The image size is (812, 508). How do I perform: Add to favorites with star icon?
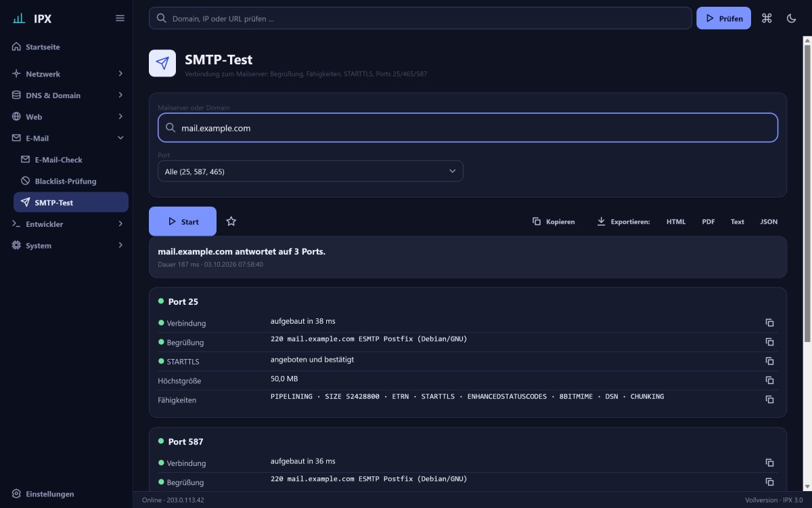click(231, 221)
